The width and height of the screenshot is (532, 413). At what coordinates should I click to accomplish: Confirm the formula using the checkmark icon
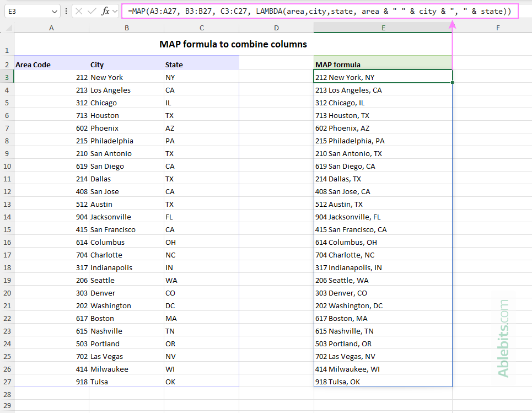[x=92, y=10]
